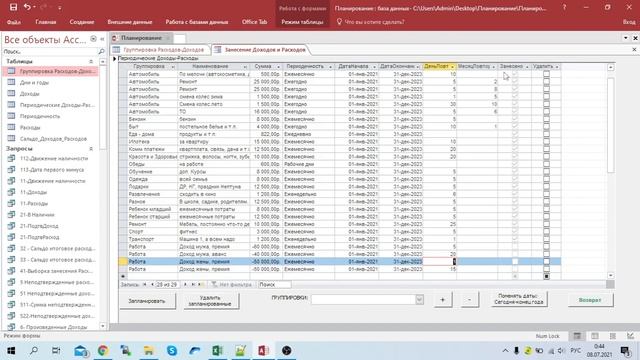Viewport: 640px width, 360px height.
Task: Go to first record in record navigator
Action: (x=145, y=284)
